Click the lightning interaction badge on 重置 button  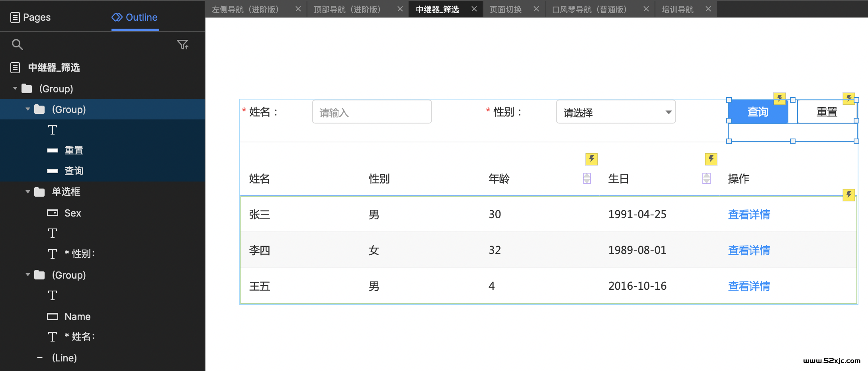coord(848,98)
